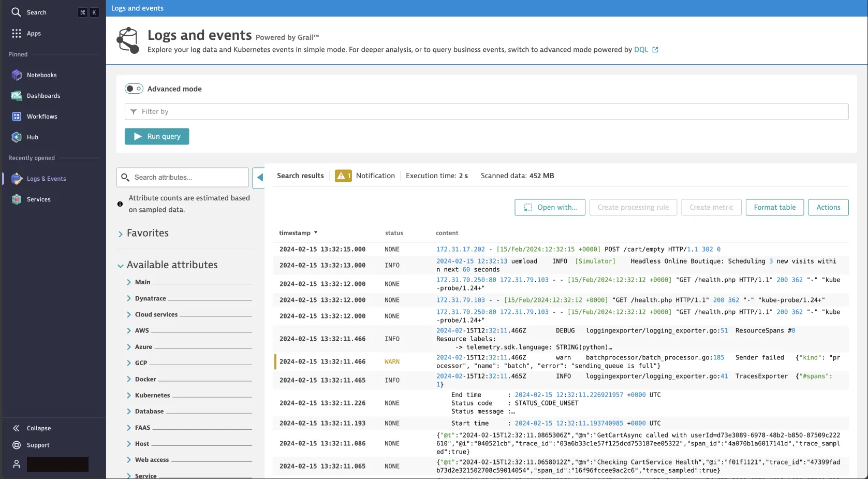Screen dimensions: 868x479
Task: Open the Hub icon
Action: 17,137
